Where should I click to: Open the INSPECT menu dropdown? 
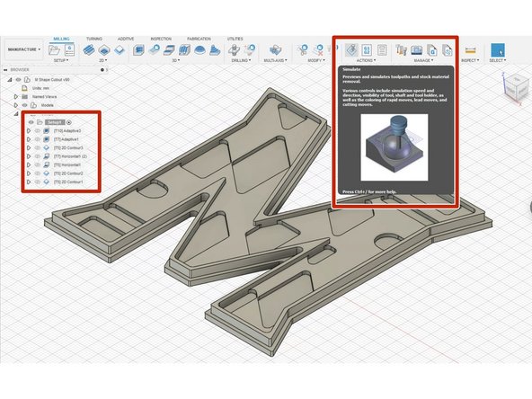click(470, 60)
